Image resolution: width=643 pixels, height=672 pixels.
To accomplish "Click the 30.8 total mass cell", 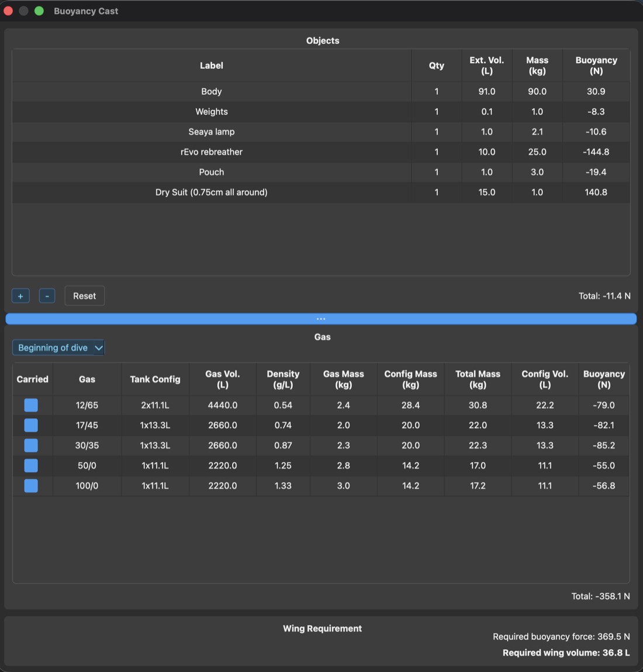I will 478,405.
